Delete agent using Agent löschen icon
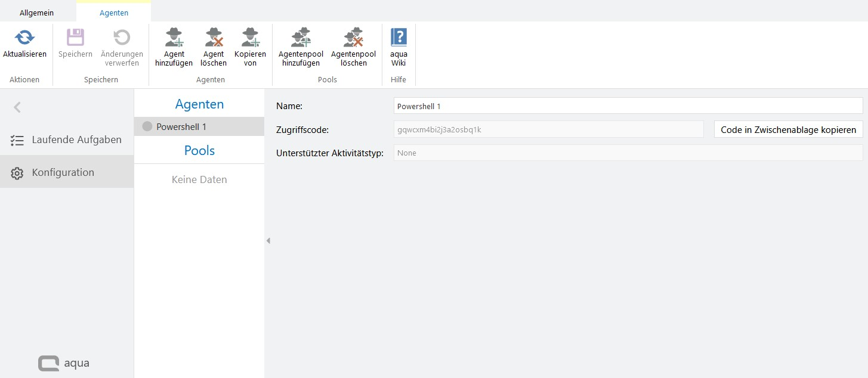The width and height of the screenshot is (868, 378). coord(213,38)
